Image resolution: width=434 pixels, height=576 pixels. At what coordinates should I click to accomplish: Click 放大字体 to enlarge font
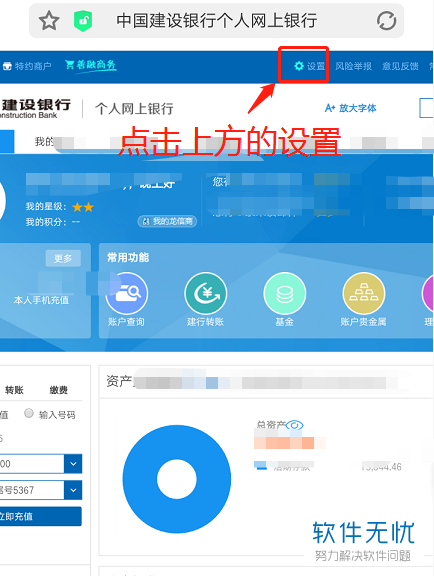351,108
